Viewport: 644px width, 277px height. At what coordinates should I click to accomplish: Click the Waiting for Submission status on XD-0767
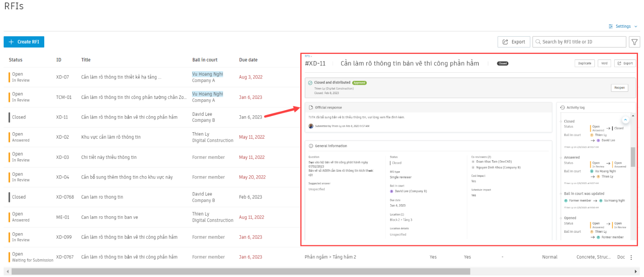pyautogui.click(x=33, y=260)
